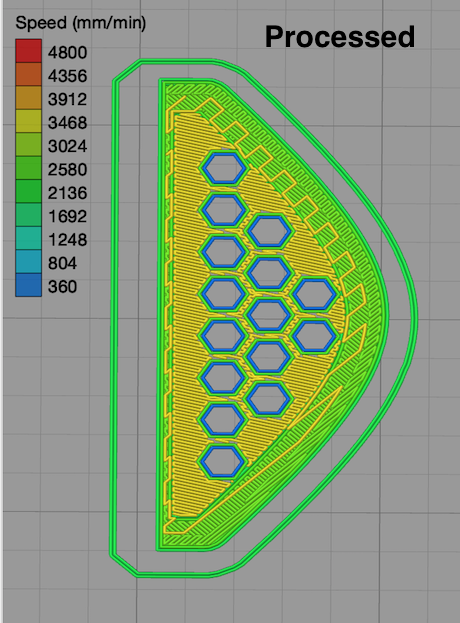460x623 pixels.
Task: Select the green 2580 legend swatch
Action: [x=29, y=168]
